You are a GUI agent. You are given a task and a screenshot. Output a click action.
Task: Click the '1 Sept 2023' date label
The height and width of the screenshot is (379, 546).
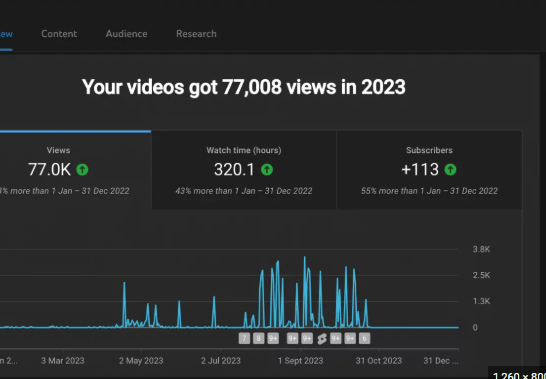301,361
